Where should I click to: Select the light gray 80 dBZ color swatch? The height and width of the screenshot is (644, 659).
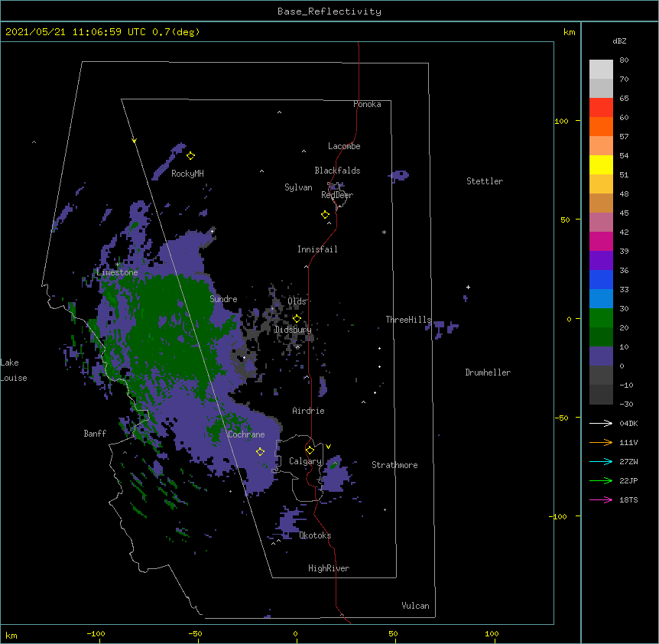click(601, 69)
